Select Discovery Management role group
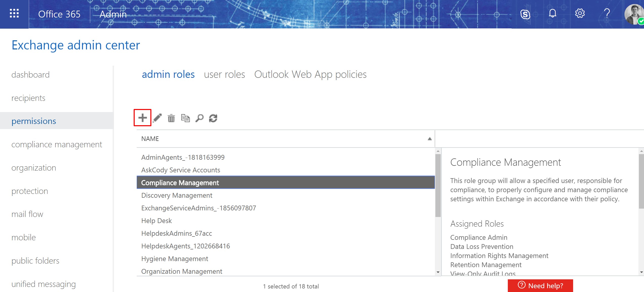This screenshot has height=292, width=644. tap(177, 195)
